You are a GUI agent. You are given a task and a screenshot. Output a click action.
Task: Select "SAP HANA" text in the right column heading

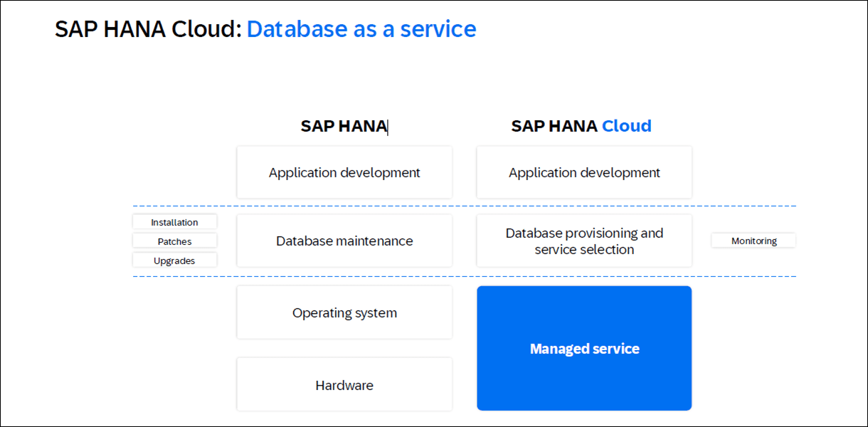tap(554, 127)
